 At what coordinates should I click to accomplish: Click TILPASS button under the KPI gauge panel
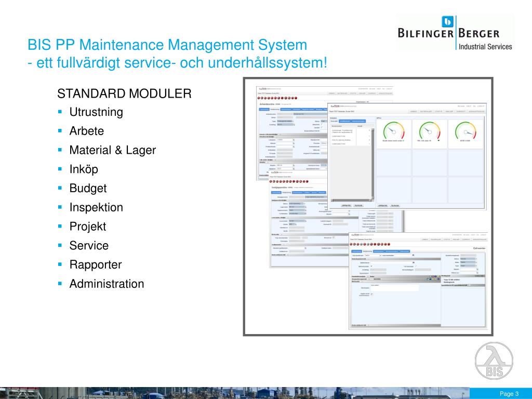[395, 206]
